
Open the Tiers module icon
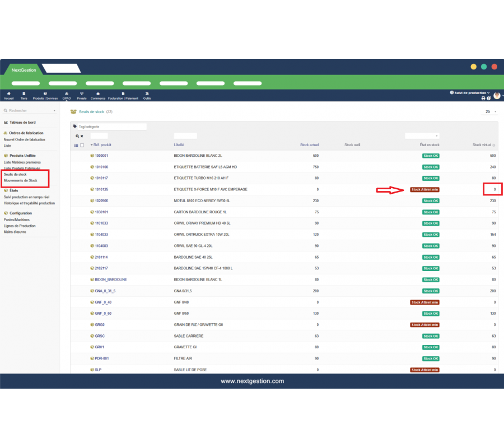tap(24, 95)
